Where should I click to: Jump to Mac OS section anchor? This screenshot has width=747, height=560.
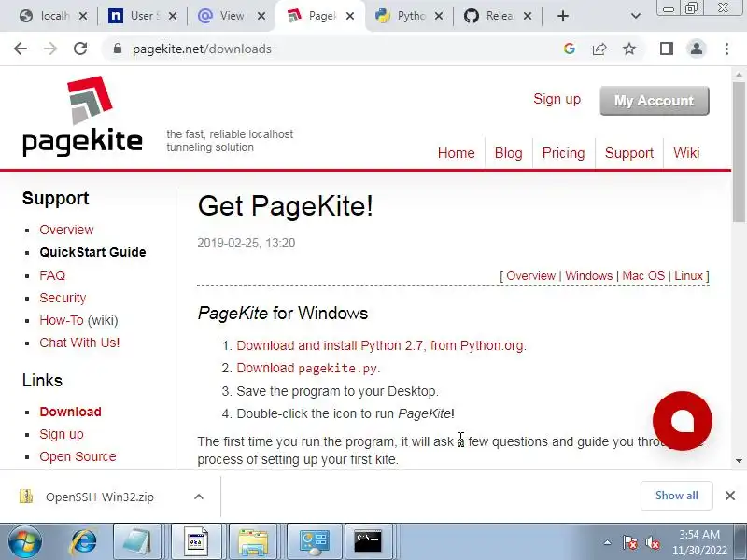[643, 275]
